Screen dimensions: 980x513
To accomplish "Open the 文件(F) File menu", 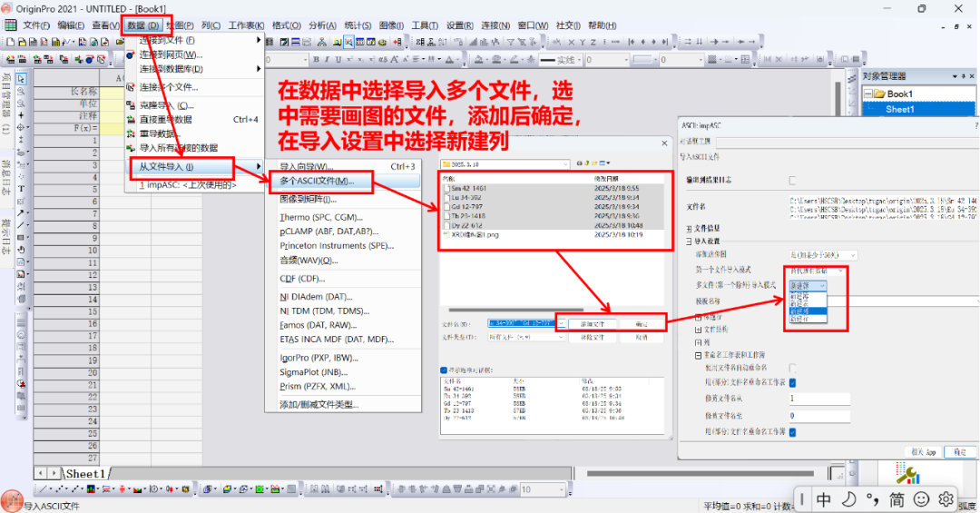I will pos(36,25).
